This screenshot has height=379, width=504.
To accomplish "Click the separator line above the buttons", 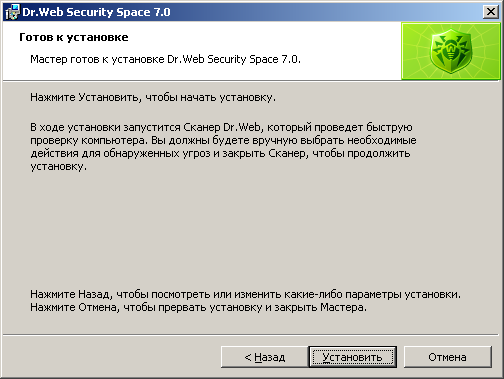I will [251, 334].
